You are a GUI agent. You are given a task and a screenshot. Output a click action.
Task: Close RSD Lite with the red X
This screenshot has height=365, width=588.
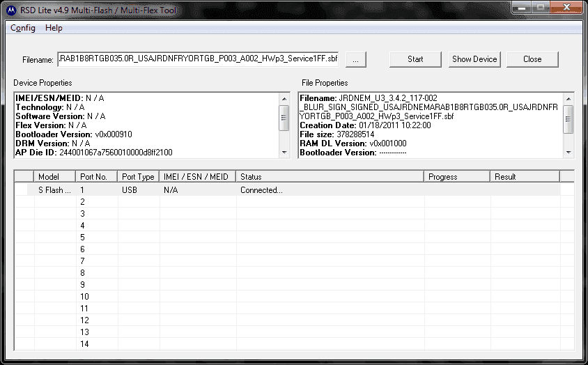pyautogui.click(x=566, y=7)
